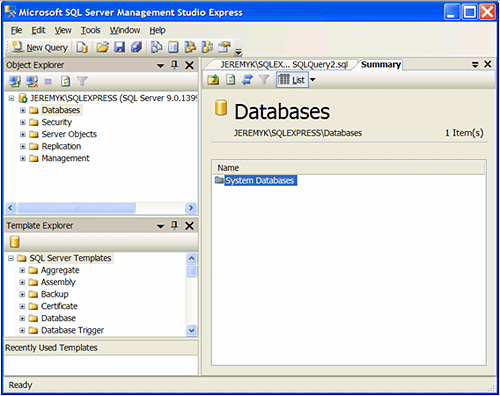Toggle auto-hide pin on Template Explorer
The height and width of the screenshot is (396, 500).
pos(174,225)
